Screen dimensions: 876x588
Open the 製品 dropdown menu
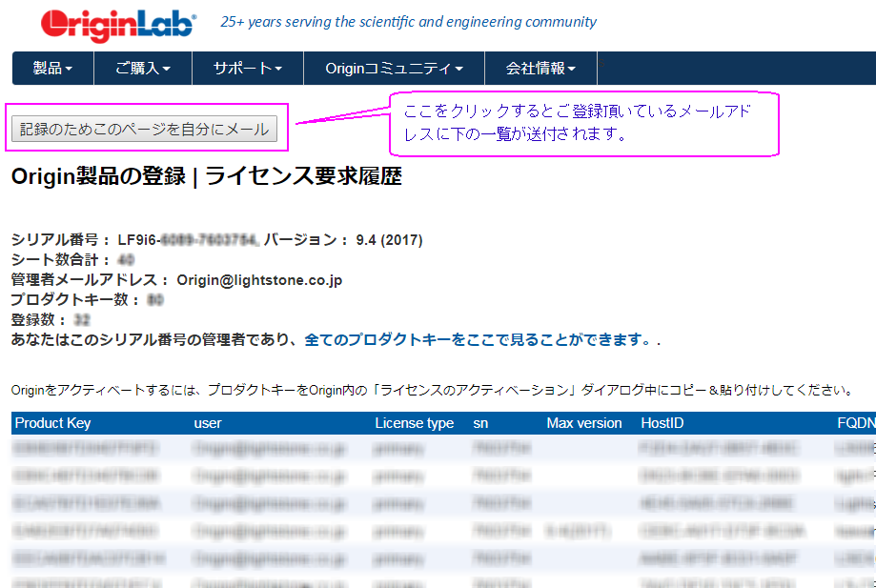point(52,68)
